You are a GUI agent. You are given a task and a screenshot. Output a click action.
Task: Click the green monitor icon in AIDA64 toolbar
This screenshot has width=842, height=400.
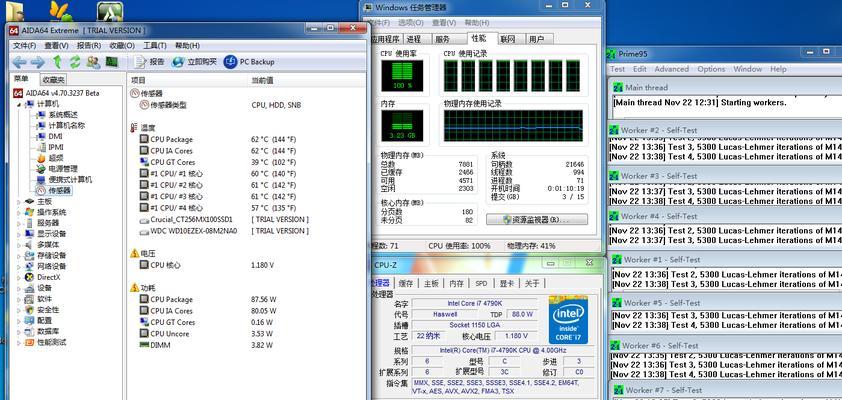coord(112,62)
